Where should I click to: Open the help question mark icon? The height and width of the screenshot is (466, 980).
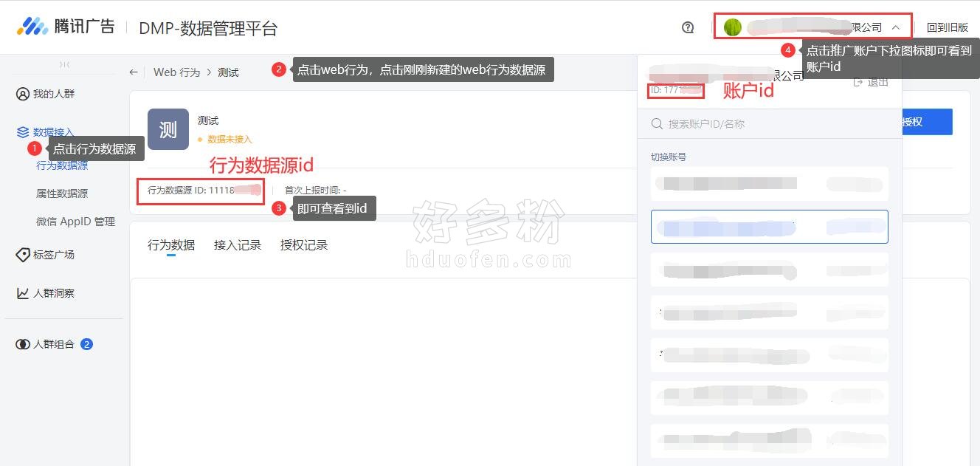[688, 27]
